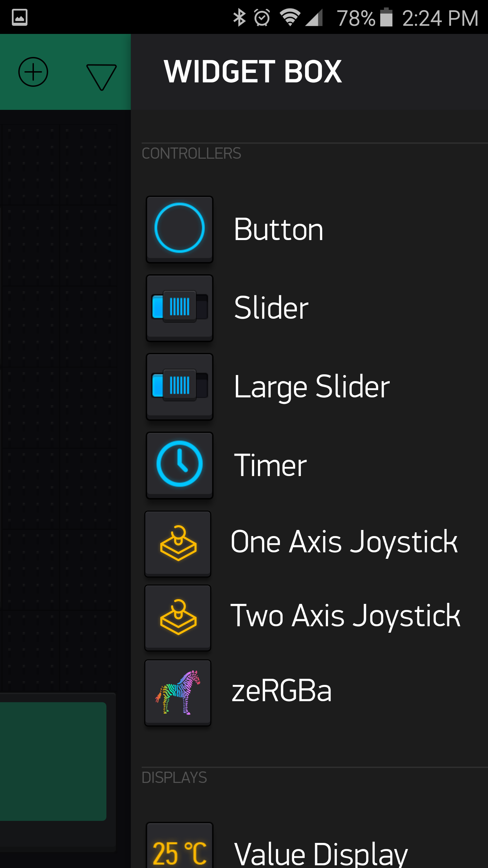Tap the green widget on canvas
Image resolution: width=488 pixels, height=868 pixels.
click(x=53, y=762)
